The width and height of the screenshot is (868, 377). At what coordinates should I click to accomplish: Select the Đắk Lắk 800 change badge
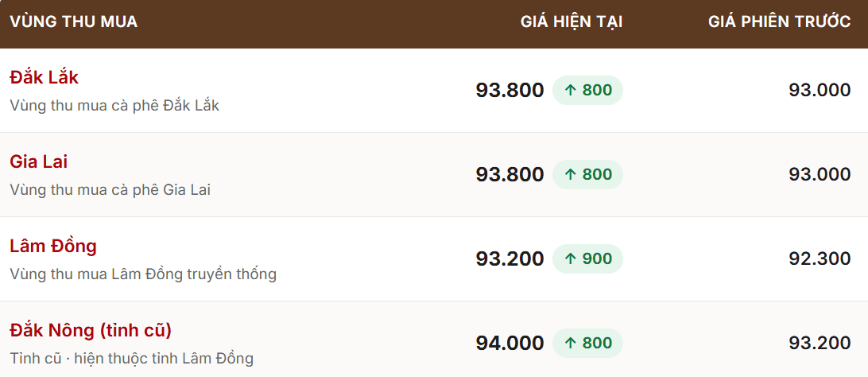click(588, 90)
